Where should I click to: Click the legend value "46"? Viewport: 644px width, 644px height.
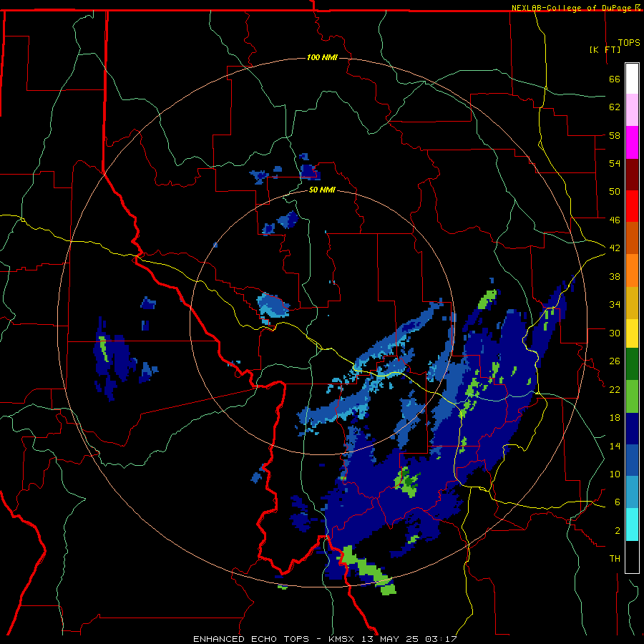click(615, 220)
